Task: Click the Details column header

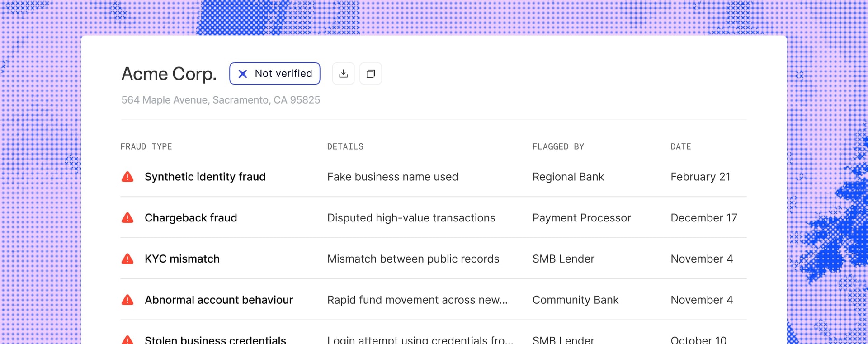Action: pyautogui.click(x=345, y=146)
